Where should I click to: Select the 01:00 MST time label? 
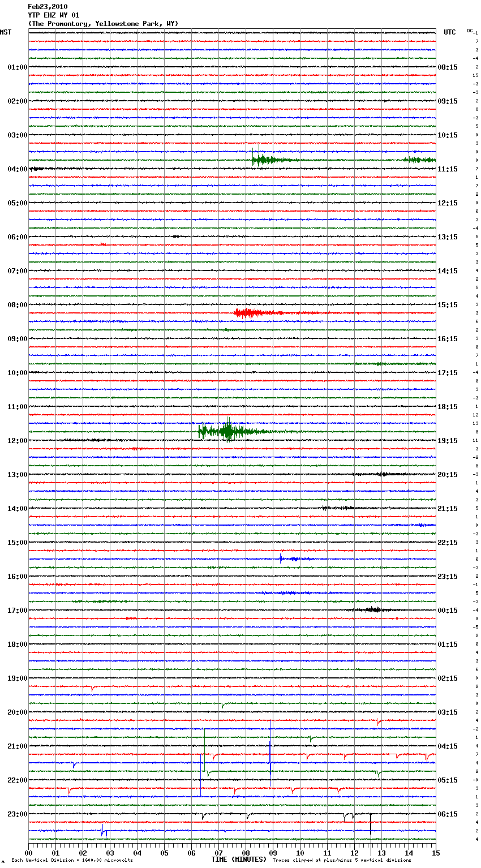[x=17, y=67]
